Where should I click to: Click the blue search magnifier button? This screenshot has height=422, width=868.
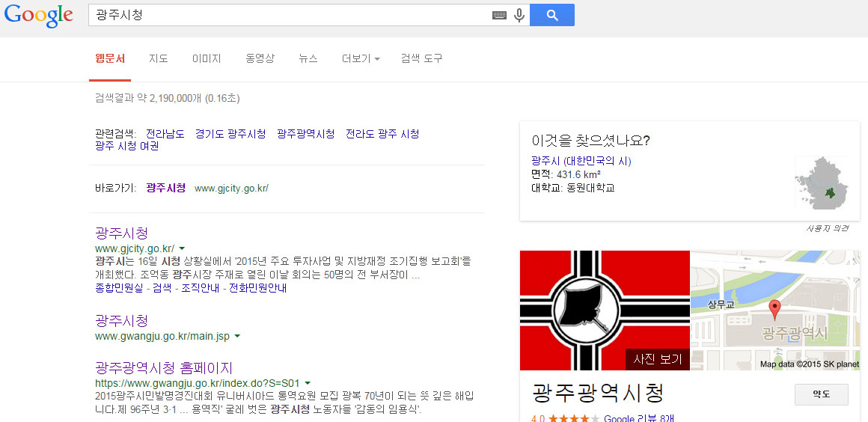point(552,15)
